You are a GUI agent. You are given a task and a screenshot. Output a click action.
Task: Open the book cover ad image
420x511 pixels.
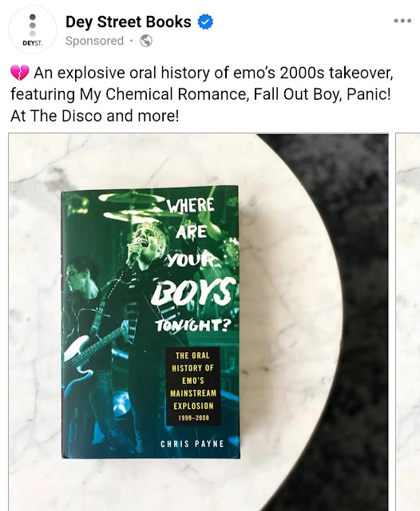[x=199, y=322]
